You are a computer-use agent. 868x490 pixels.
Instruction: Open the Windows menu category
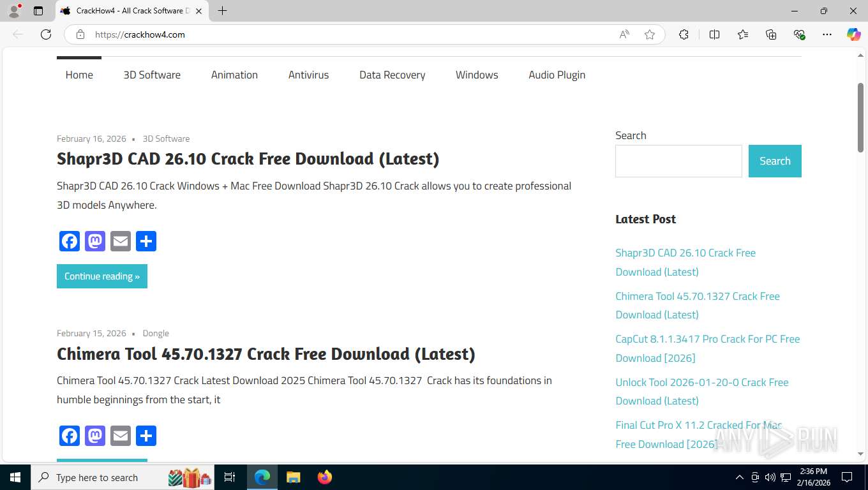point(477,75)
